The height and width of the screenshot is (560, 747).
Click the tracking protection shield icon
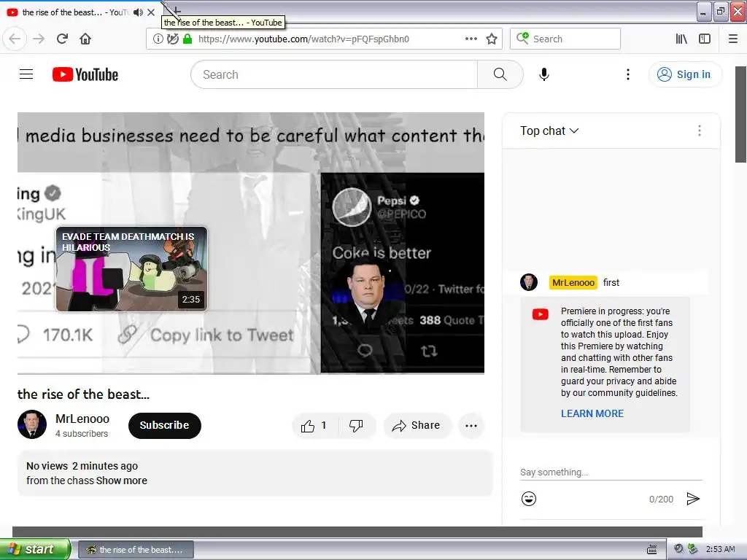tap(173, 39)
